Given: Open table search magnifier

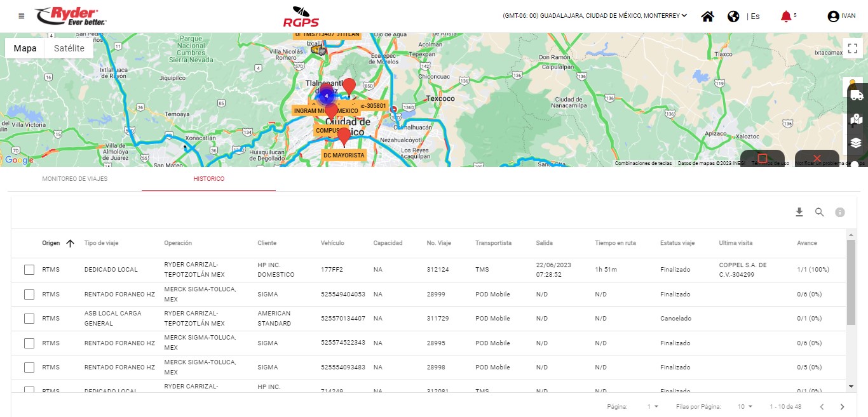Looking at the screenshot, I should click(x=820, y=212).
